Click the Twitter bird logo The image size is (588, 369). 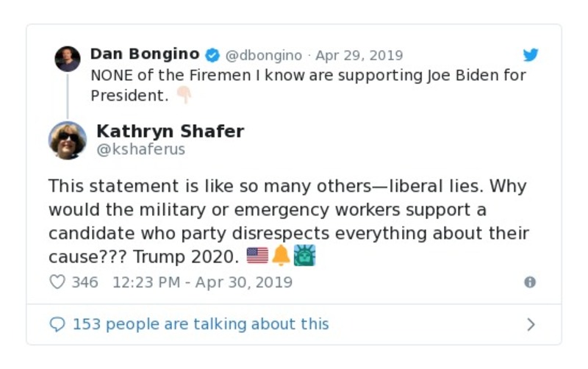pos(531,55)
